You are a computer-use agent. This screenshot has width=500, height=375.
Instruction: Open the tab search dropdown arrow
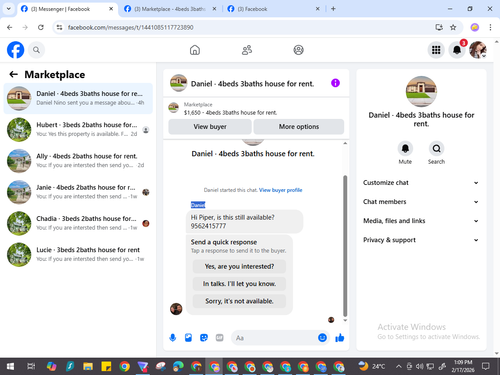pos(9,9)
